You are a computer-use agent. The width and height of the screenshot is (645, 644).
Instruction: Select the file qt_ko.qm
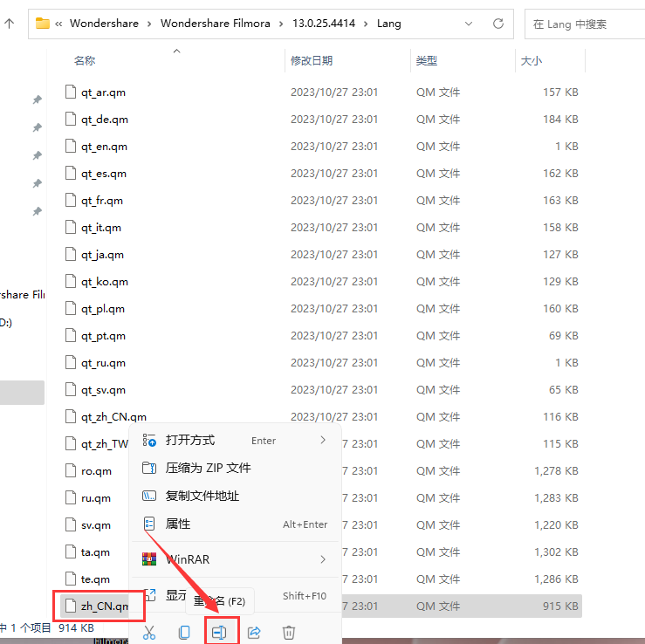tap(105, 282)
